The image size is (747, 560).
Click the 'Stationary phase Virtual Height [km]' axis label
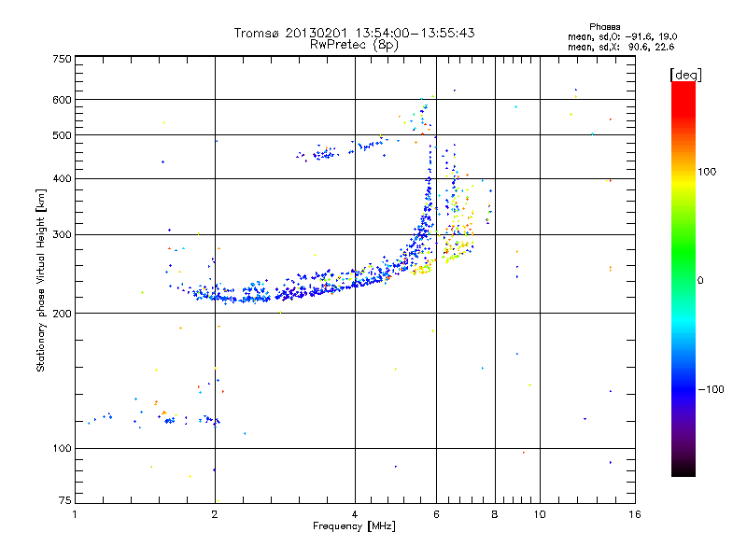[x=41, y=281]
